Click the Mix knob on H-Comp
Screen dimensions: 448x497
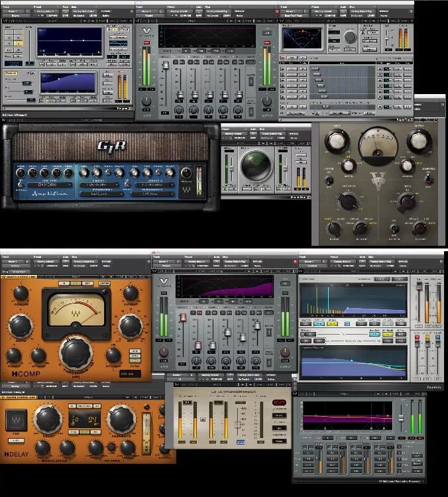[131, 326]
